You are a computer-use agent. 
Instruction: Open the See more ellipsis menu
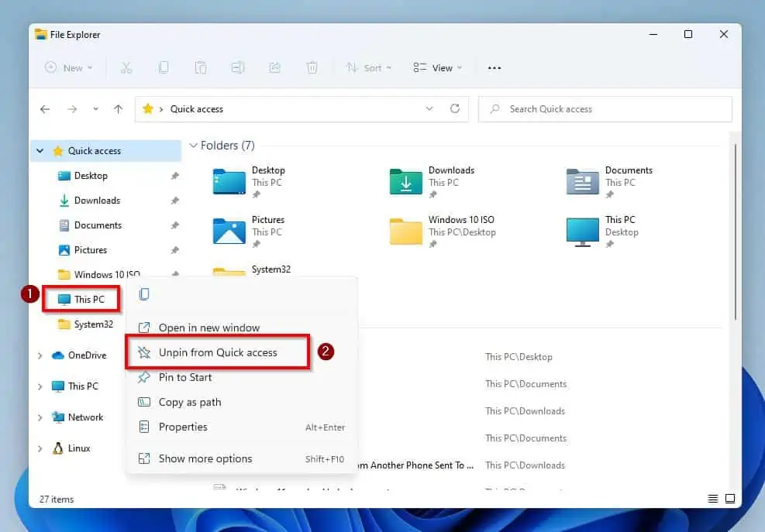click(x=494, y=68)
